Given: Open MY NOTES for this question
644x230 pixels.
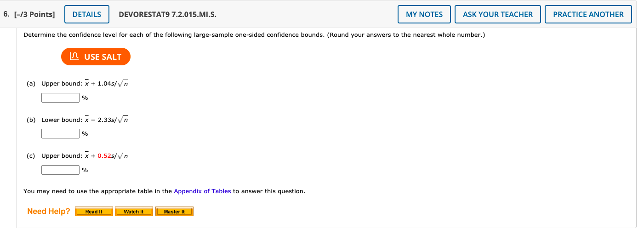Looking at the screenshot, I should (424, 14).
